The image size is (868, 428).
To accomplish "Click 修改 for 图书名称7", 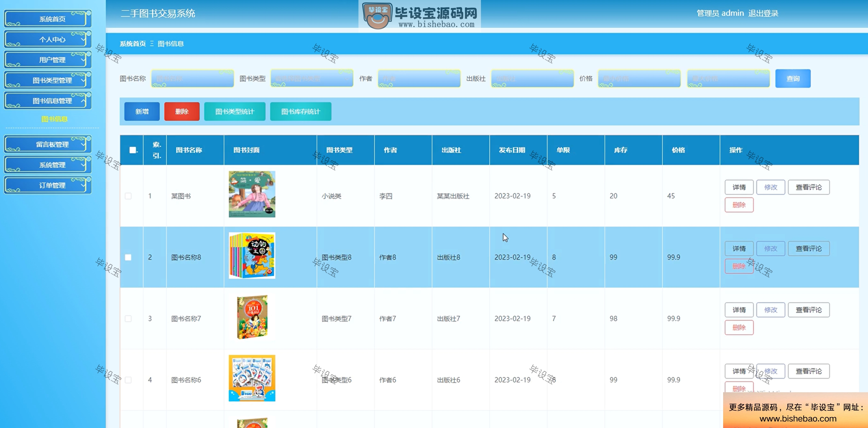I will 771,310.
